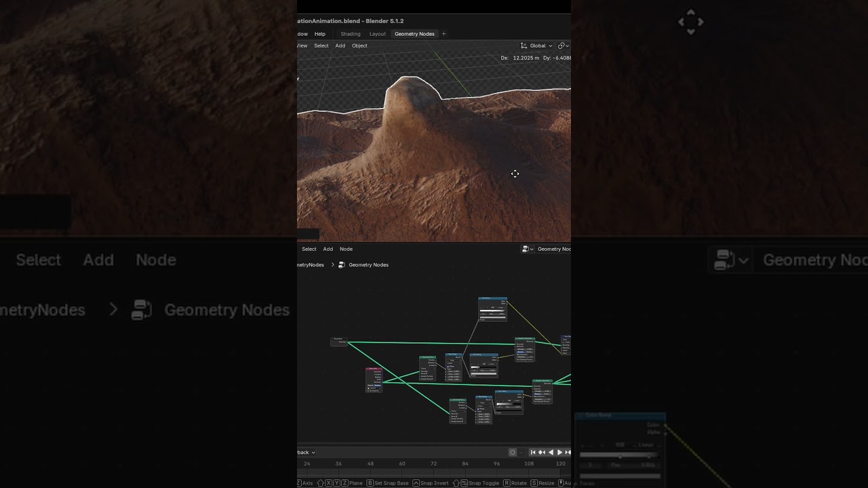Click the Snap Toggle status hint
The image size is (868, 488).
coord(476,483)
